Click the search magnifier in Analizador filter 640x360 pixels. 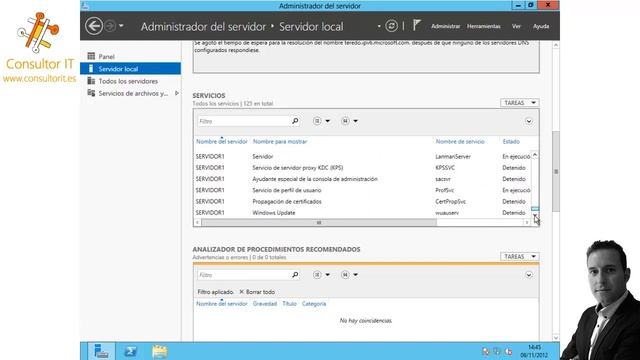coord(295,275)
